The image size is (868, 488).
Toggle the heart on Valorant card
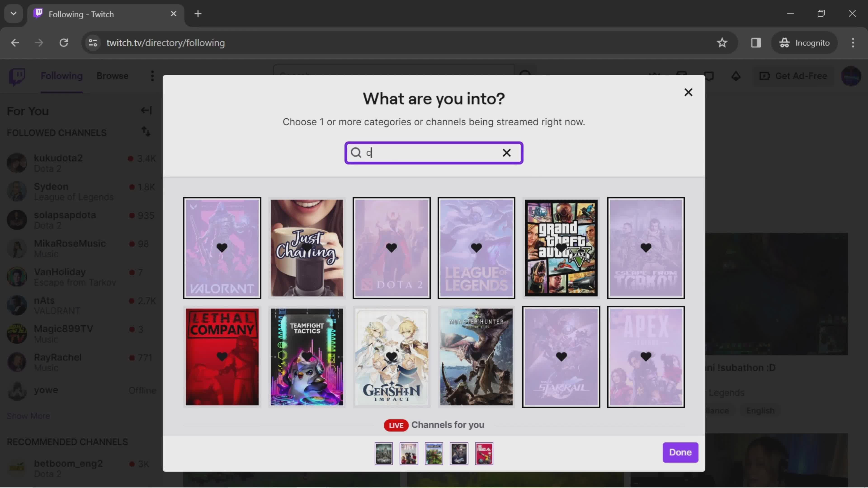point(222,247)
